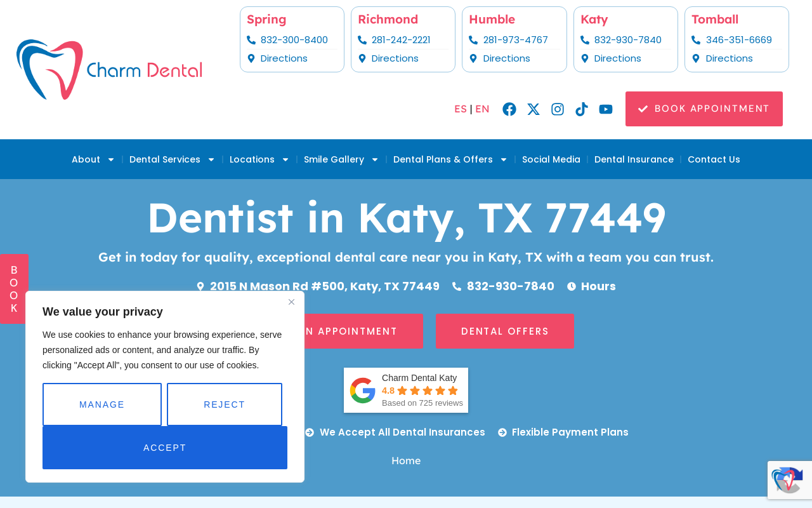Expand the Dental Services dropdown arrow
Image resolution: width=812 pixels, height=508 pixels.
[211, 159]
